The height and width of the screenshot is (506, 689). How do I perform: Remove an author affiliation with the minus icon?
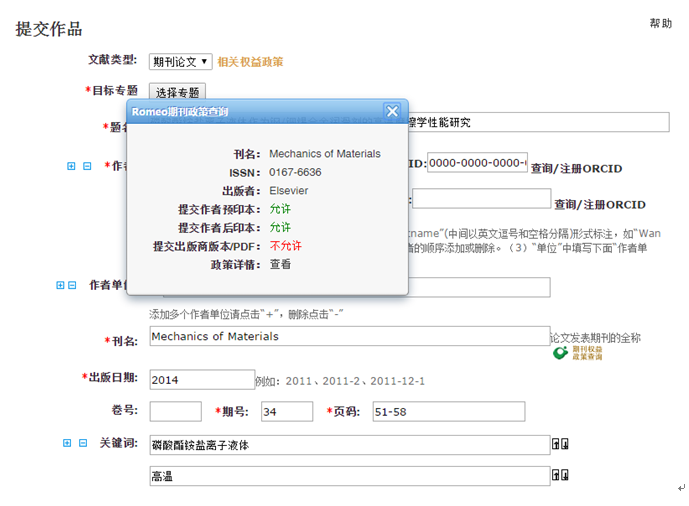pyautogui.click(x=72, y=285)
